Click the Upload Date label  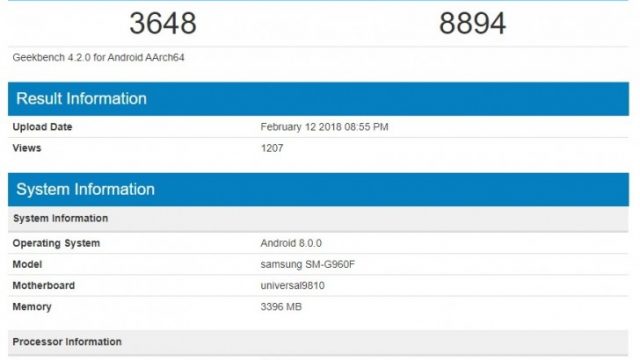[x=42, y=127]
